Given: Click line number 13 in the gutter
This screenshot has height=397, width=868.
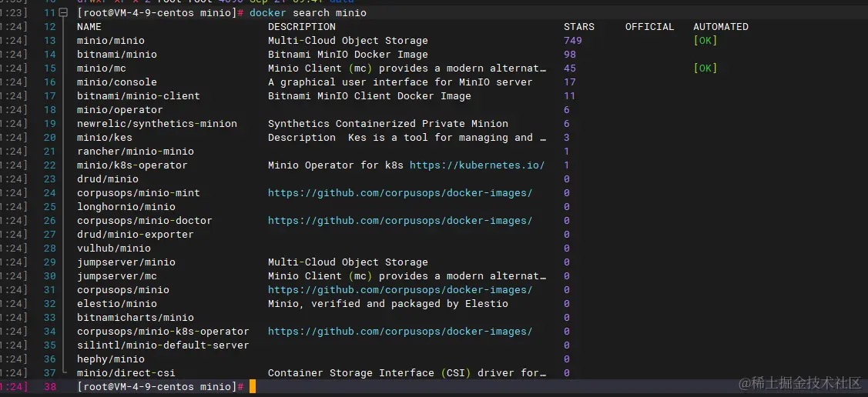Looking at the screenshot, I should click(x=50, y=40).
